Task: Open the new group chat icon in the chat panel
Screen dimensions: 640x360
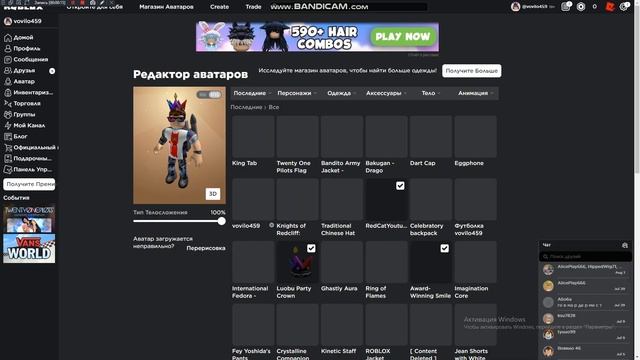Action: (x=624, y=245)
